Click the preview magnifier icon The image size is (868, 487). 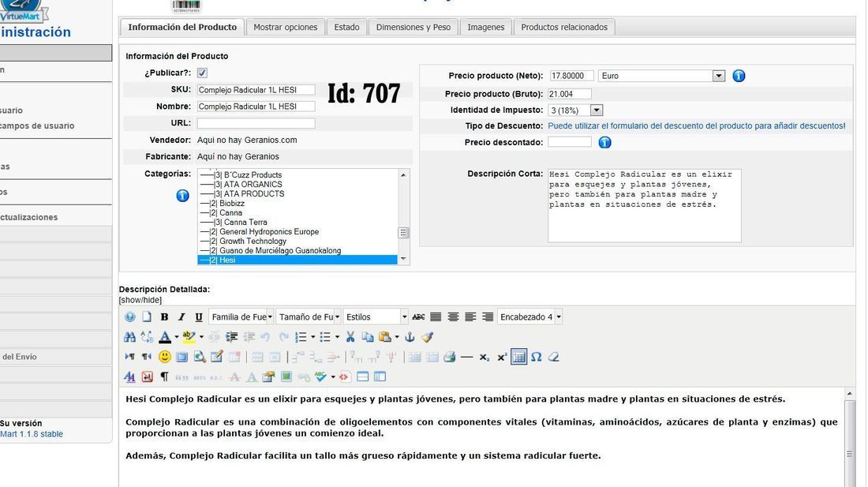[200, 357]
